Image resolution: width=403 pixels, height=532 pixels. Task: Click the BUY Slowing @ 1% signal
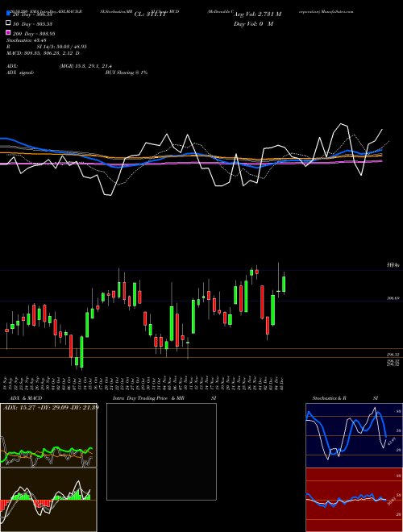[x=127, y=73]
